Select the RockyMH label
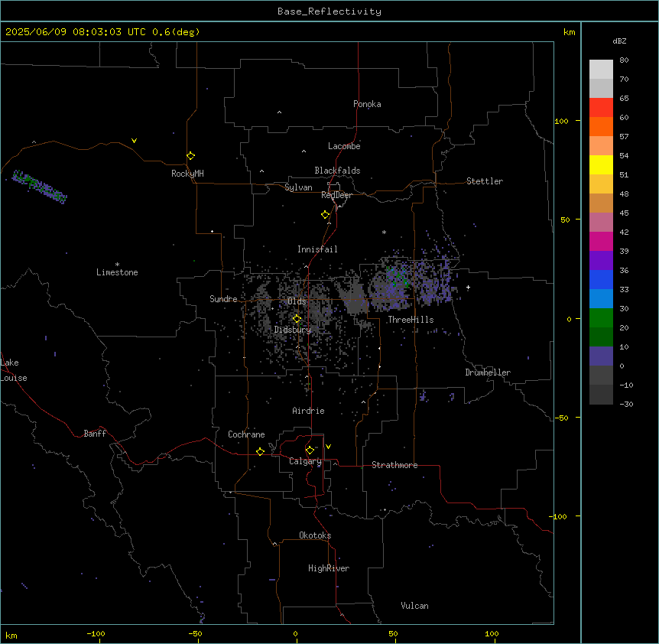659x644 pixels. 187,174
